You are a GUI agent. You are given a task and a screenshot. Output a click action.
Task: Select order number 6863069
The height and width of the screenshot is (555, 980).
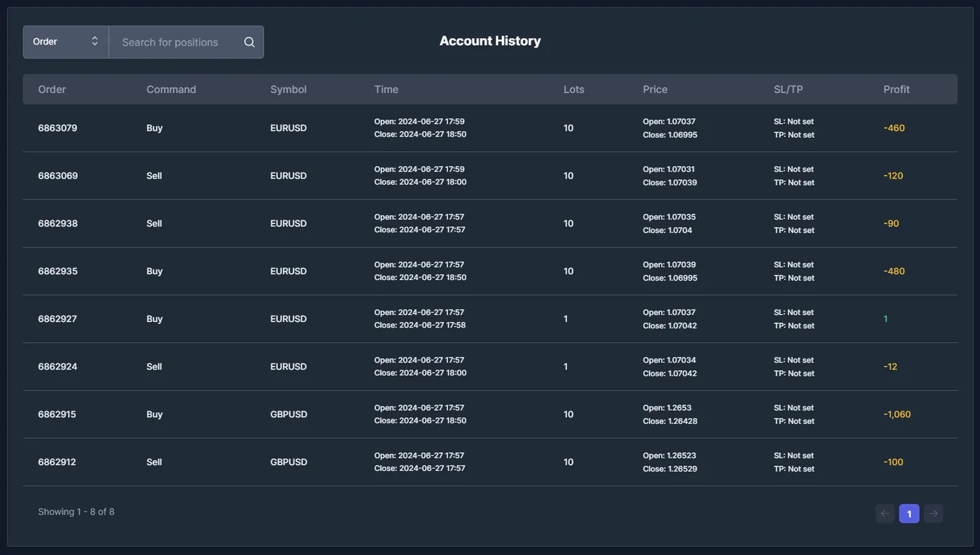[x=58, y=176]
